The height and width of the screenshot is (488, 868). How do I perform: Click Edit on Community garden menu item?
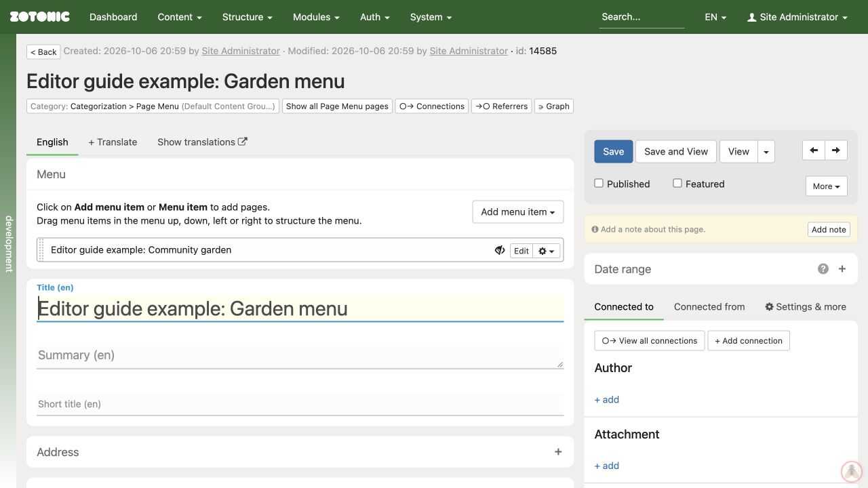click(x=521, y=251)
